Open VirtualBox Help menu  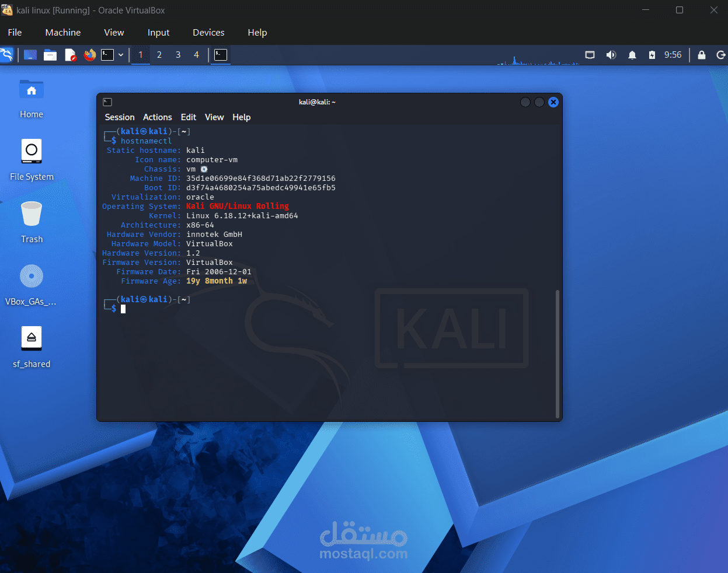point(257,33)
